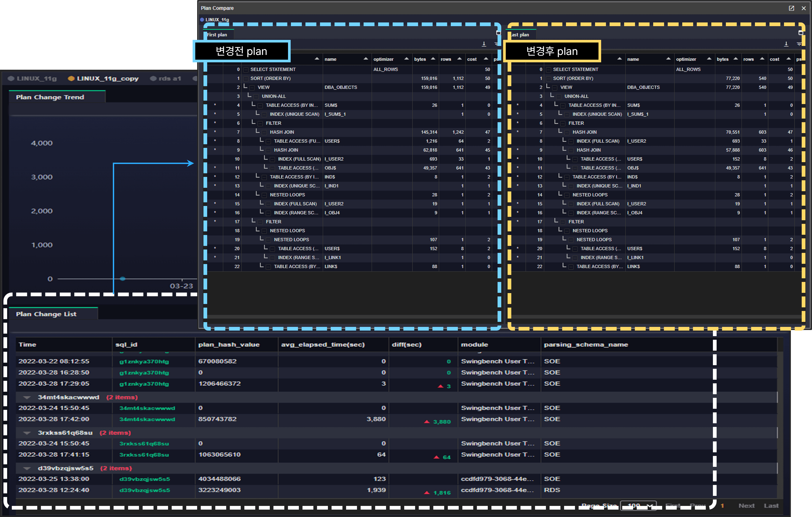Screen dimensions: 812x517
Task: Maximize the First plan panel
Action: pyautogui.click(x=498, y=33)
